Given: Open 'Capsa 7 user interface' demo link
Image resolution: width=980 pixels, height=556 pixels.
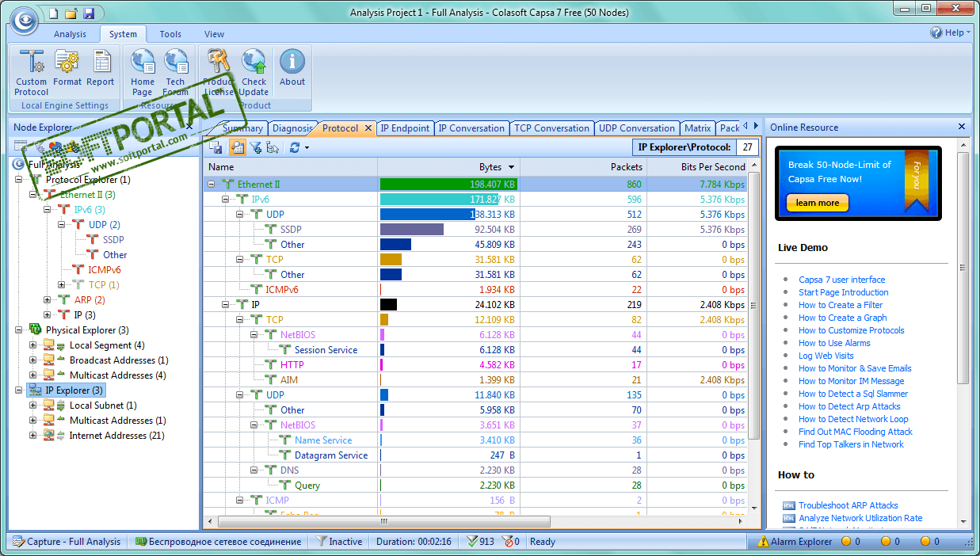Looking at the screenshot, I should [842, 280].
